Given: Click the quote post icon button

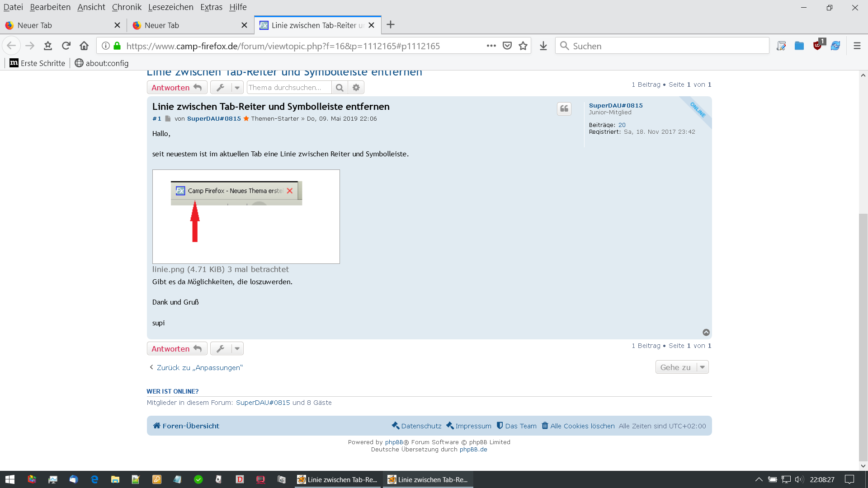Looking at the screenshot, I should pos(564,109).
